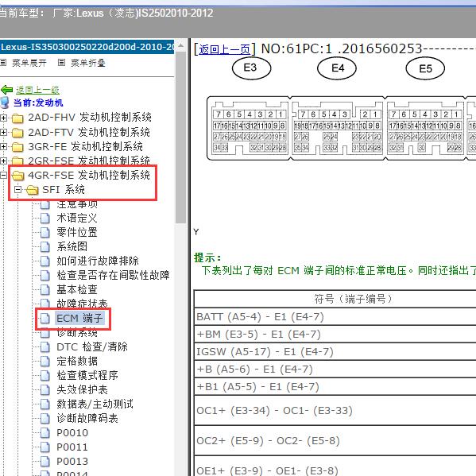Click the 术语定义 page icon
This screenshot has width=476, height=476.
[45, 219]
